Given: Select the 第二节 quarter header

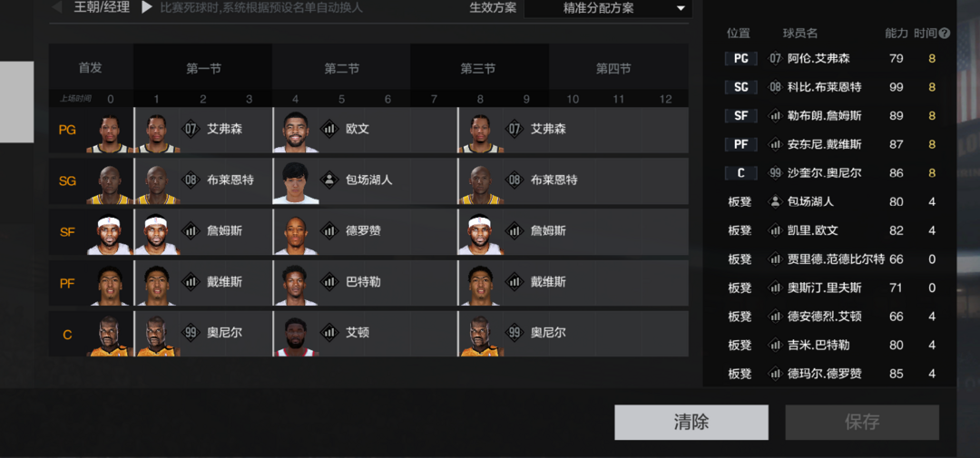Looking at the screenshot, I should 341,69.
